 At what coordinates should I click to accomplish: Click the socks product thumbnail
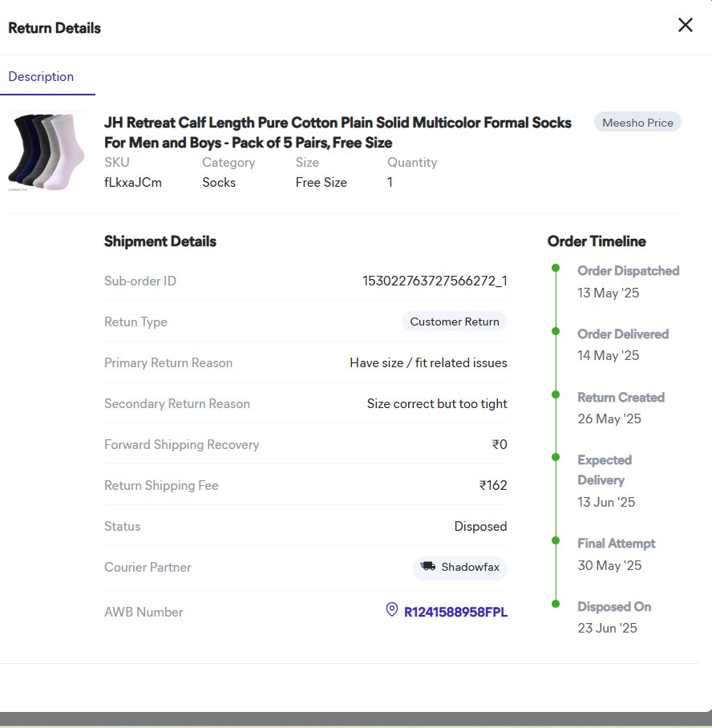(x=46, y=152)
